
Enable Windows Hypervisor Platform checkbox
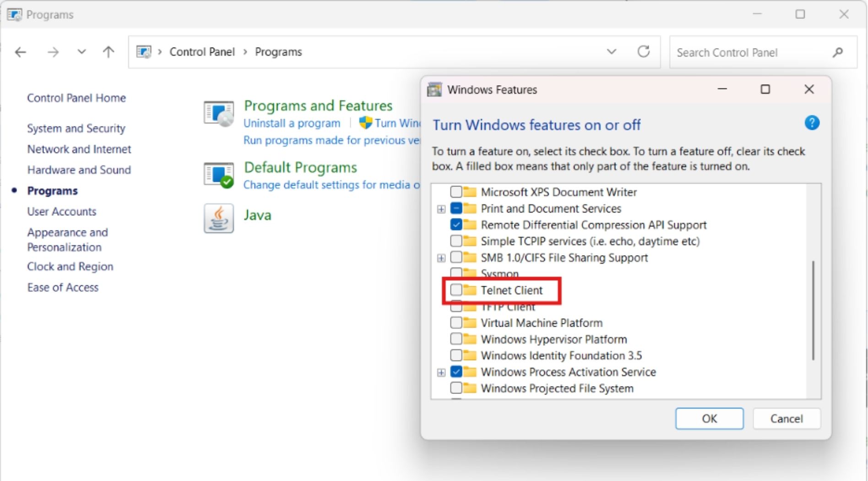tap(456, 339)
